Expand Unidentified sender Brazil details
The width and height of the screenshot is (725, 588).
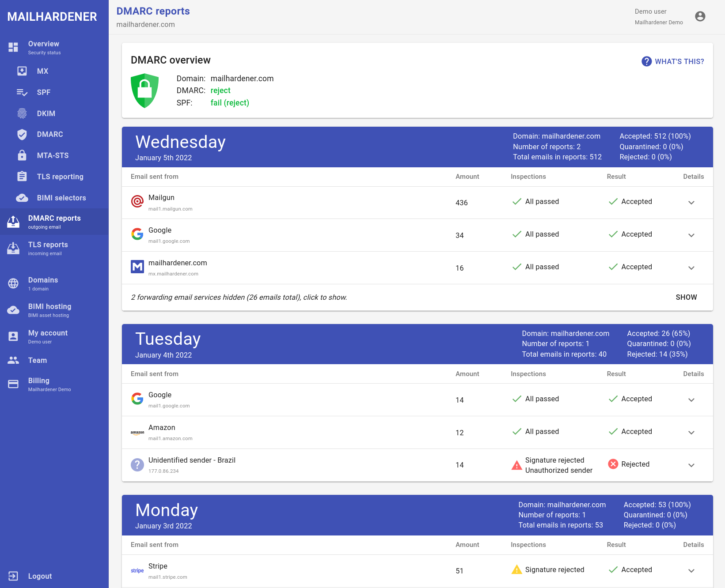coord(691,465)
